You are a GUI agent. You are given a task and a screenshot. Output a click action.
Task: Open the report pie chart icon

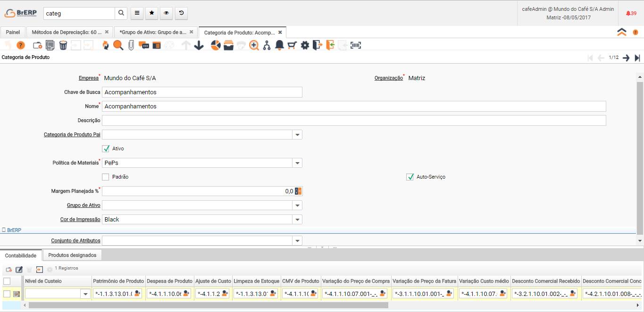[216, 45]
